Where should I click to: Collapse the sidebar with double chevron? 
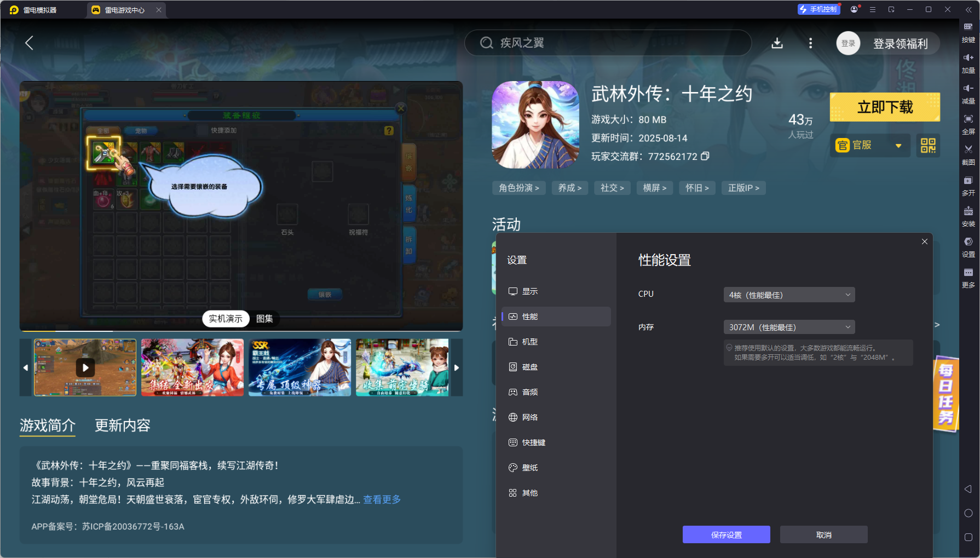point(968,9)
